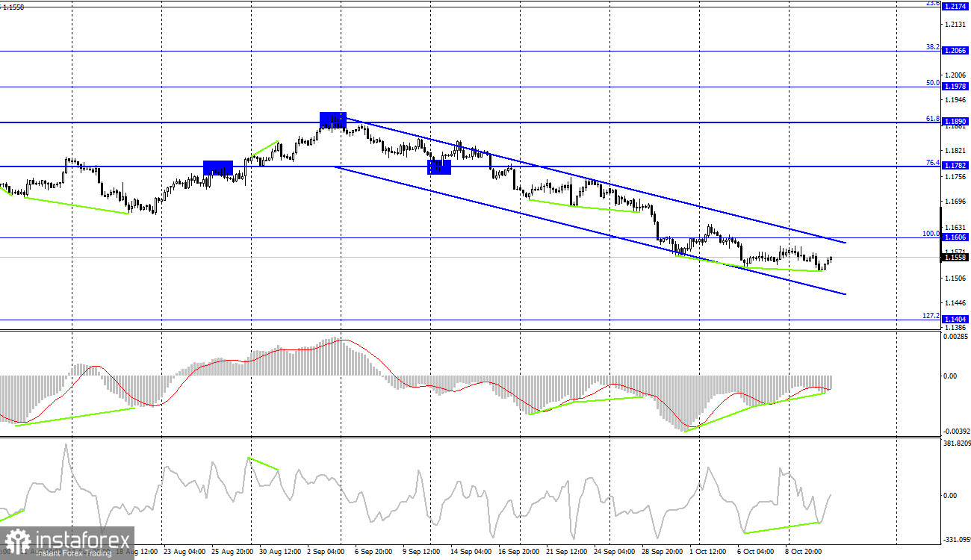Select the 38.2 Fibonacci level label
Image resolution: width=971 pixels, height=560 pixels.
pyautogui.click(x=932, y=46)
